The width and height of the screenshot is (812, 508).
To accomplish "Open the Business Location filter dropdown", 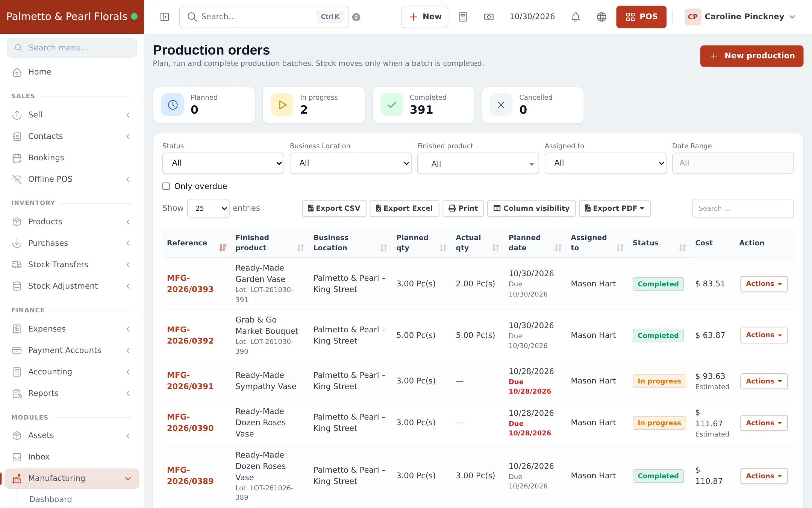I will [x=350, y=163].
